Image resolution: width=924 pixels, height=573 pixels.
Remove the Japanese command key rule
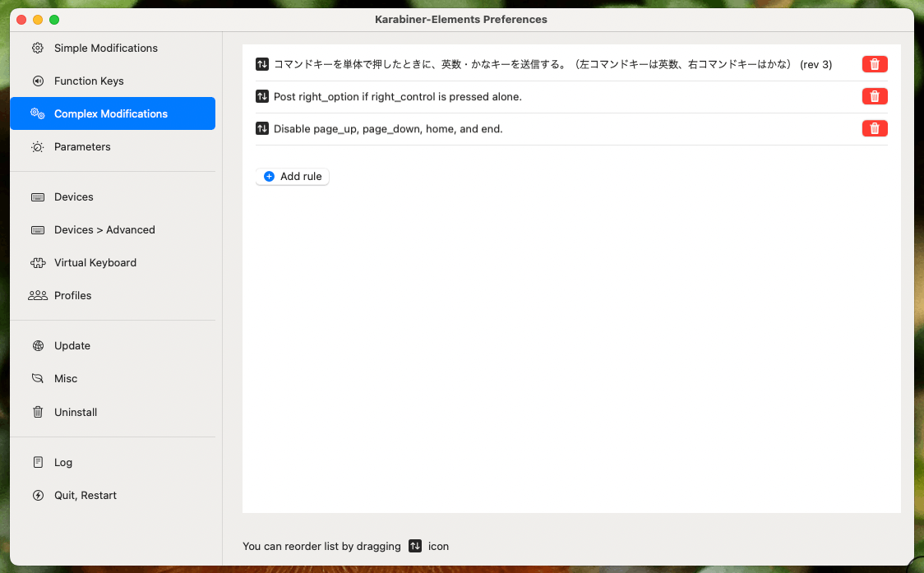874,63
